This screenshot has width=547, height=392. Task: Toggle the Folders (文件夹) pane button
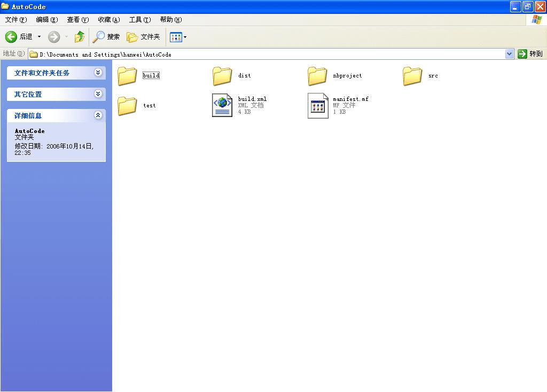(143, 37)
